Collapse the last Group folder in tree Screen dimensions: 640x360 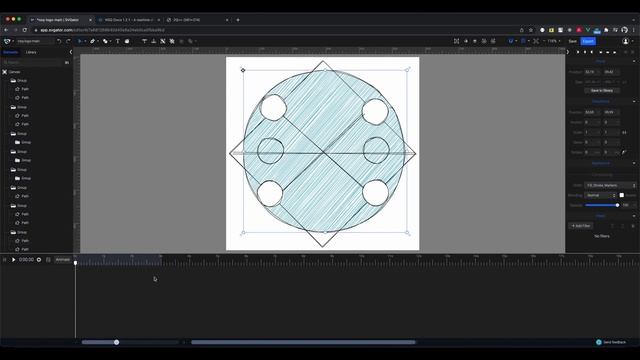pyautogui.click(x=13, y=232)
